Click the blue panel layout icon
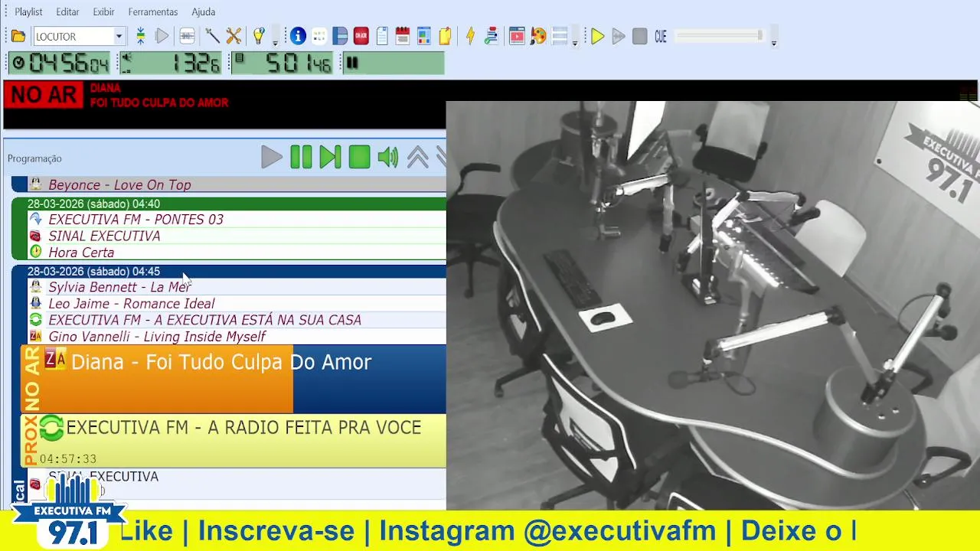980x551 pixels. tap(340, 36)
